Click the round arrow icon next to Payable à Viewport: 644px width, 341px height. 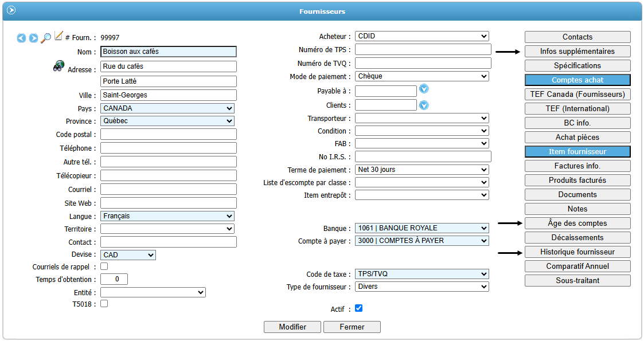(x=424, y=89)
